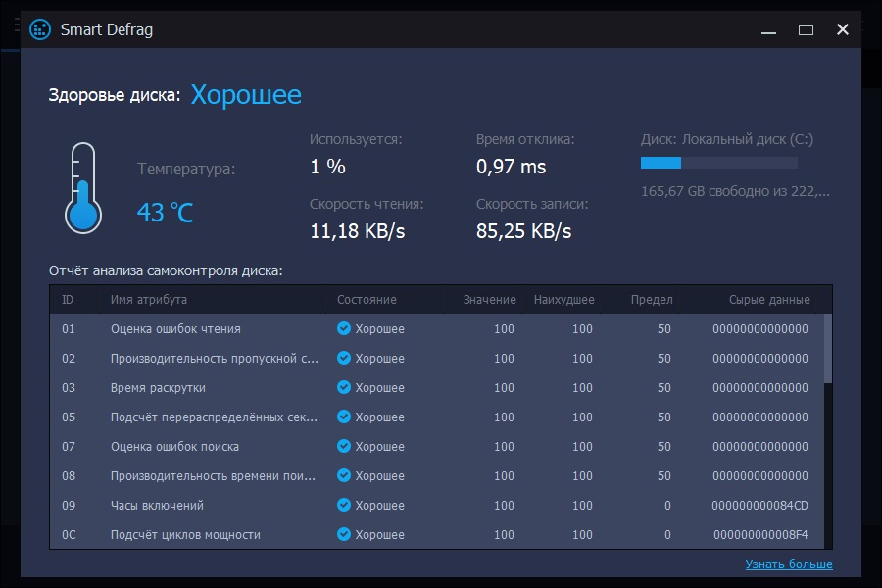Click the thermometer temperature icon
This screenshot has width=882, height=588.
pyautogui.click(x=83, y=185)
